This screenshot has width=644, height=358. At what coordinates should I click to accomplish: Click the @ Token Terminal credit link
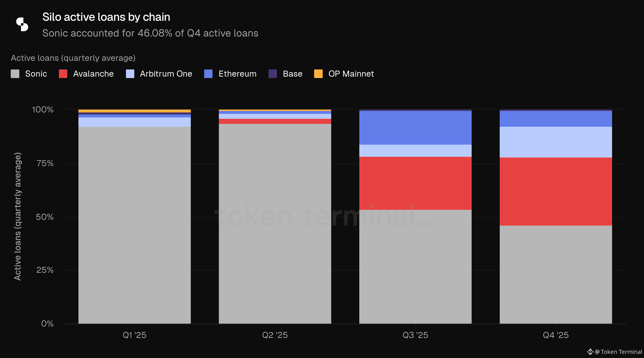[x=618, y=352]
